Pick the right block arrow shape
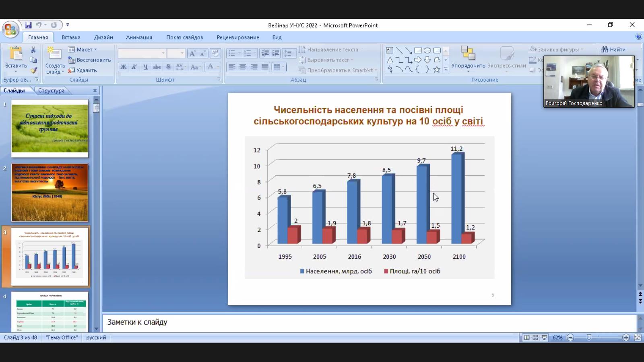The width and height of the screenshot is (644, 362). (x=418, y=60)
